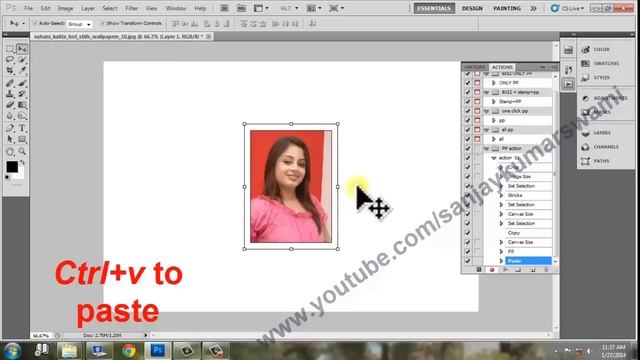Toggle the checkmark for Stamp+PP action

[468, 102]
